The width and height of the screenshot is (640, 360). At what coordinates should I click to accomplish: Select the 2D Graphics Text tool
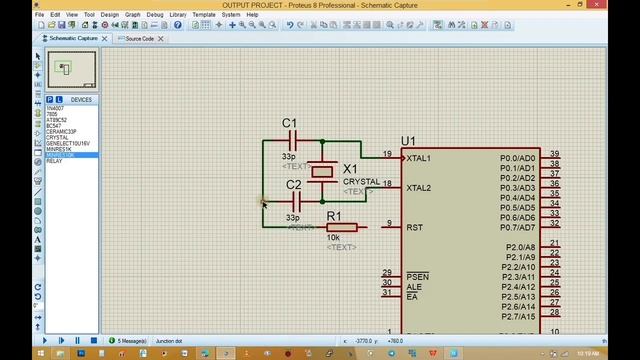(x=38, y=240)
